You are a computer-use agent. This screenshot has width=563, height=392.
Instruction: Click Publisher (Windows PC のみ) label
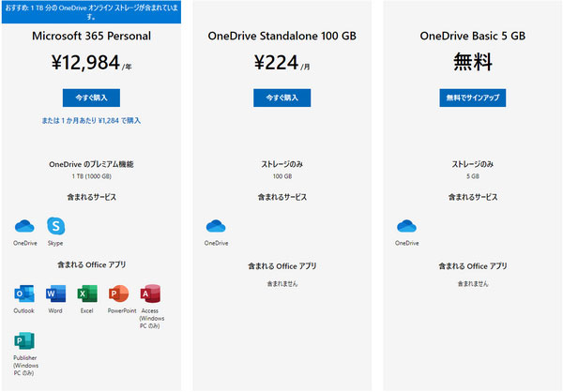coord(25,366)
